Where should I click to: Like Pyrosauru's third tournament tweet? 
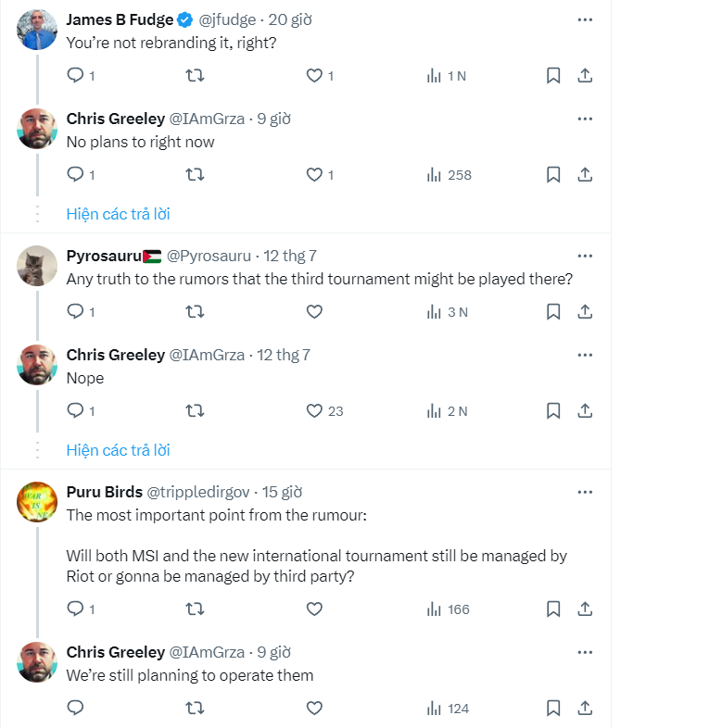[314, 312]
